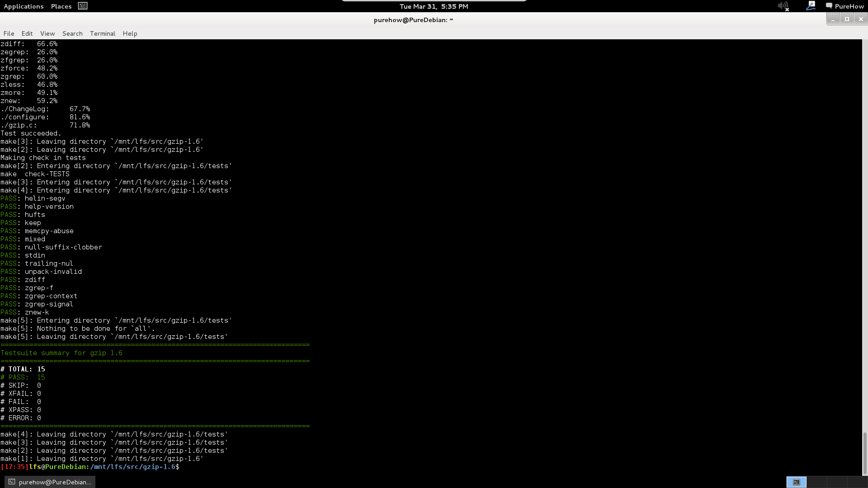Close the terminal window
This screenshot has width=868, height=488.
[861, 19]
